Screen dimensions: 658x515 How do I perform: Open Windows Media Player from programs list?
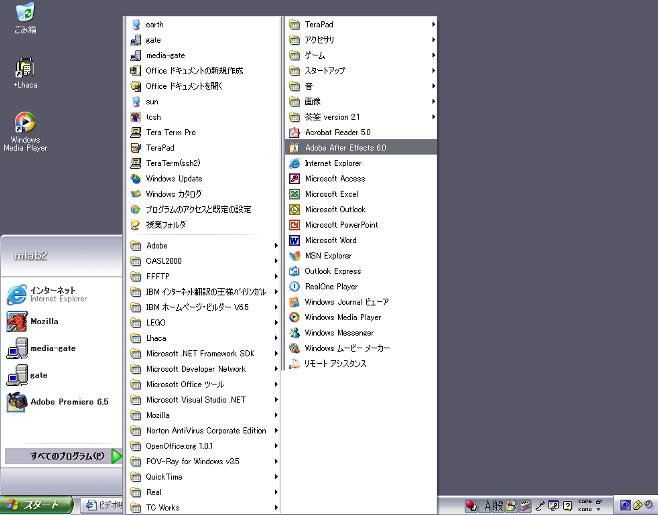(361, 317)
